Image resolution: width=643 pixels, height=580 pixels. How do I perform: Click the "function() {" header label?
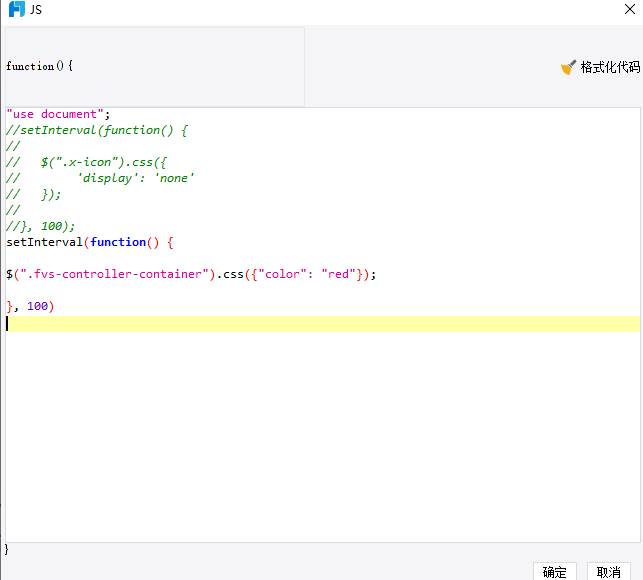click(40, 66)
